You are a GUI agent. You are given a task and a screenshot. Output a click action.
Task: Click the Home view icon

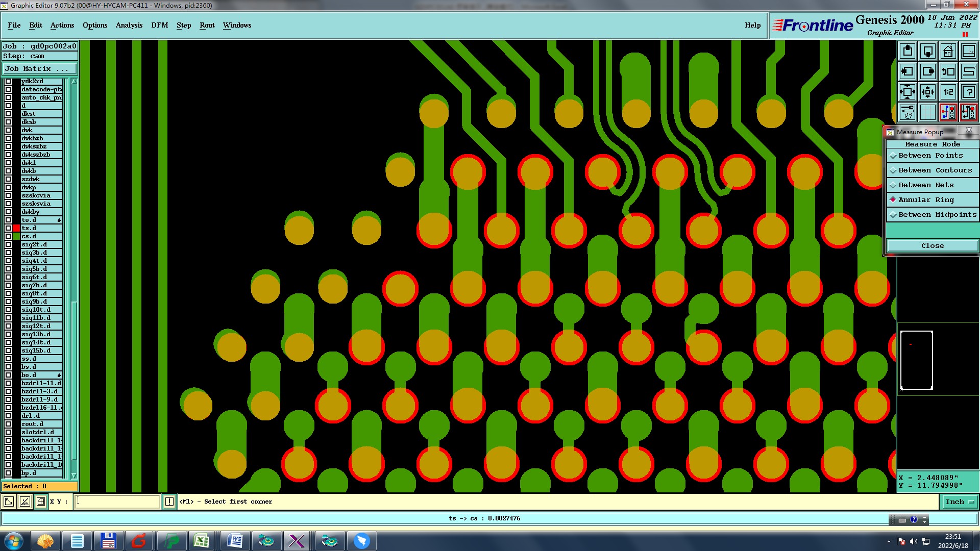(x=948, y=51)
